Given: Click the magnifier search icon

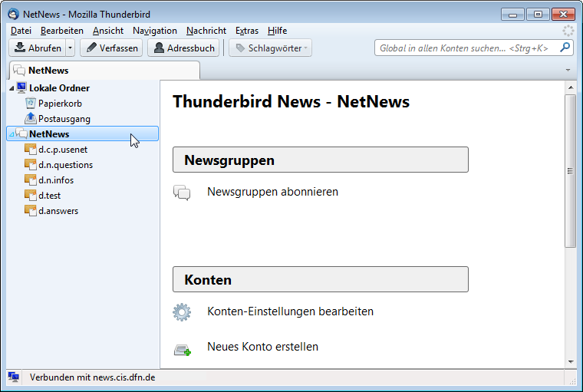Looking at the screenshot, I should [565, 48].
